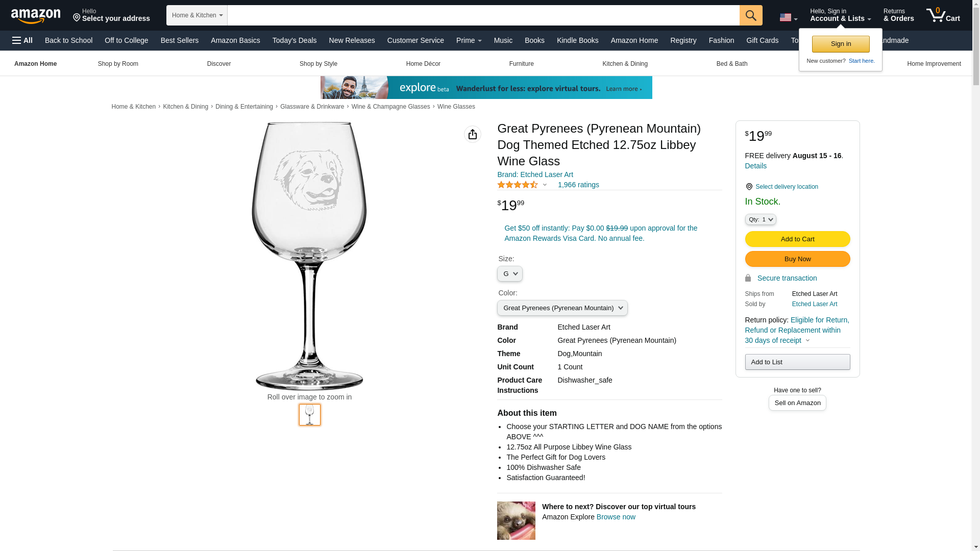
Task: Click the share icon on product image
Action: click(473, 134)
